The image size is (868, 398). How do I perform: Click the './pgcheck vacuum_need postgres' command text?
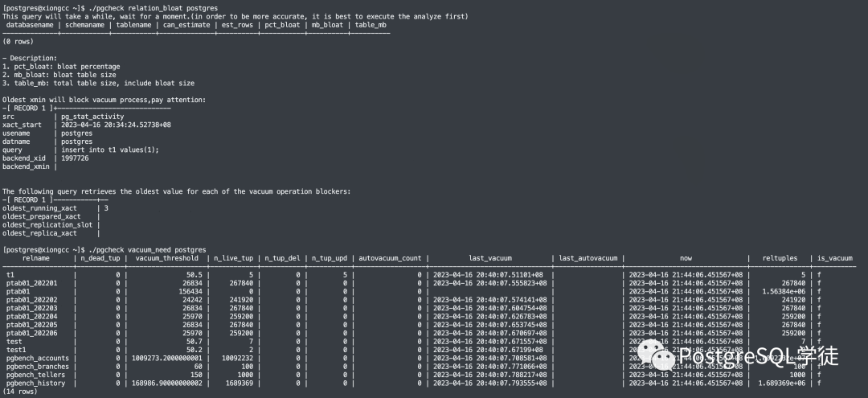pyautogui.click(x=147, y=250)
